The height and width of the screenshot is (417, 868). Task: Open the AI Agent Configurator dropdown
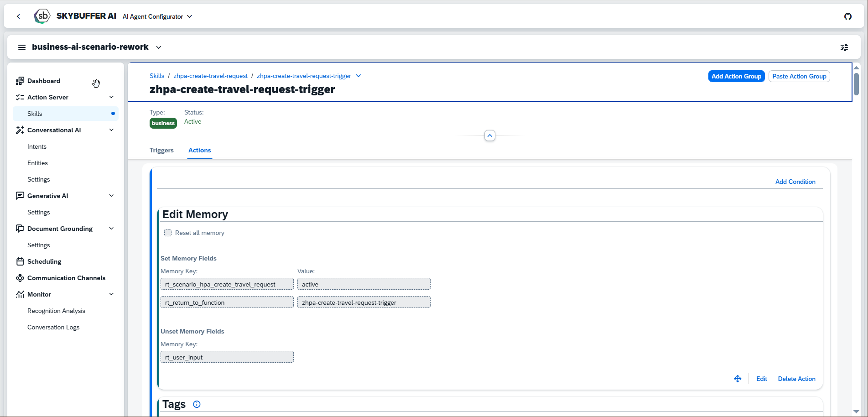[157, 16]
